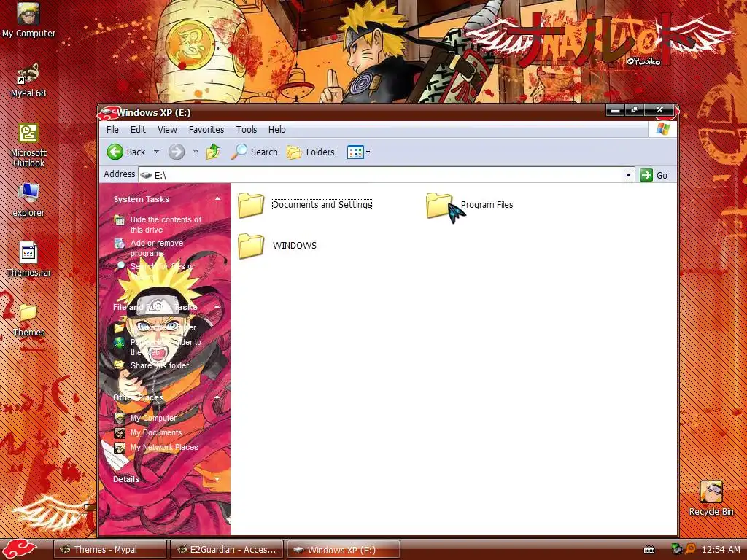Image resolution: width=747 pixels, height=560 pixels.
Task: Click the green Back arrow icon
Action: coord(115,152)
